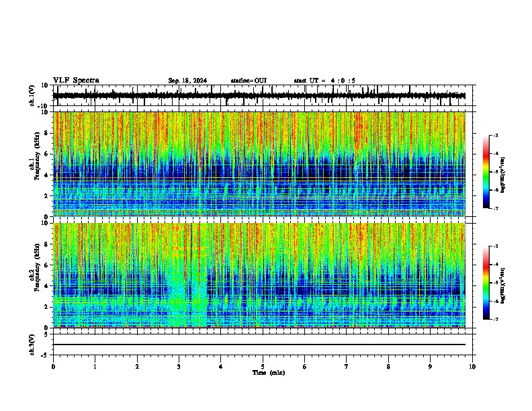Screen dimensions: 532x411
Task: Click the ch.1 frequency axis "8" tick label
Action: (47, 133)
